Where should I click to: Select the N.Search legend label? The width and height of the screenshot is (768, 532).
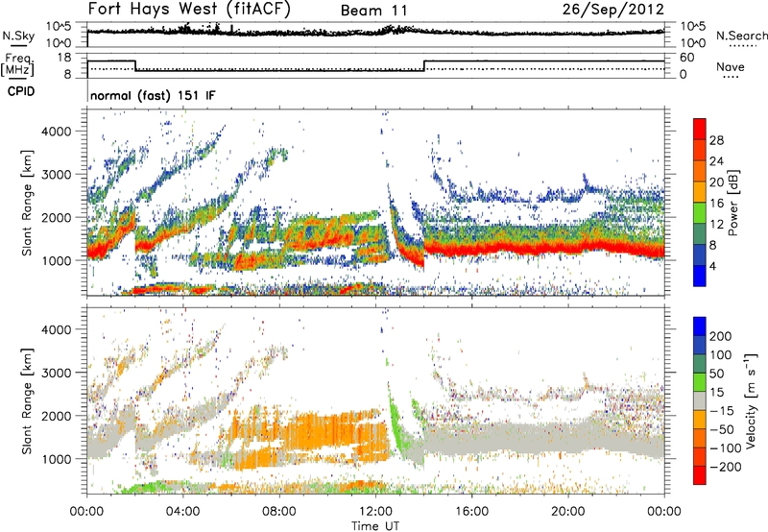tap(741, 36)
